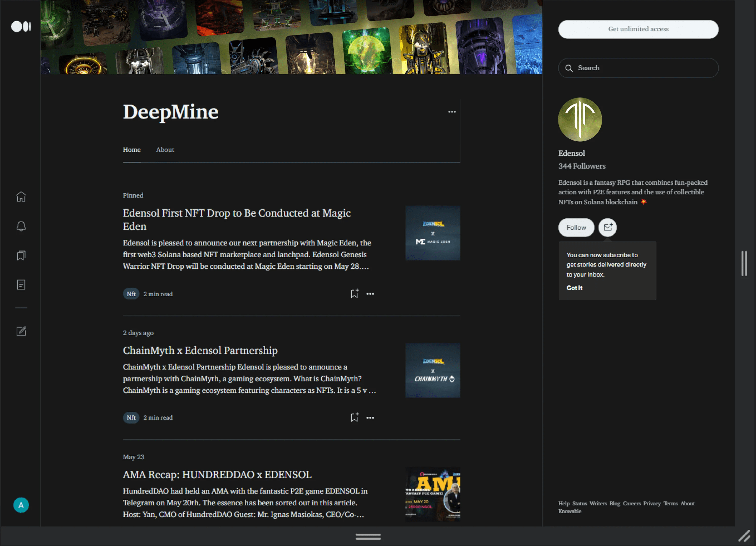Open more options beside DeepMine title
756x546 pixels.
[452, 112]
